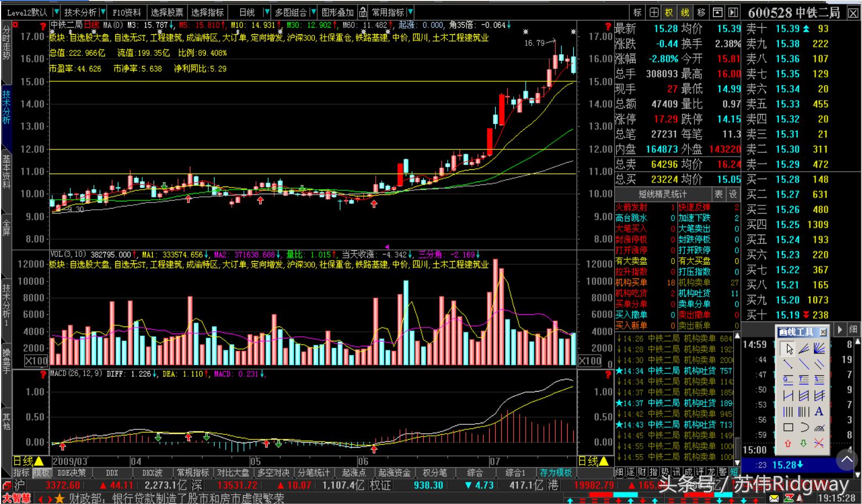Click the right arrow beside 細 button
Viewport: 862px width, 504px height.
[x=840, y=329]
